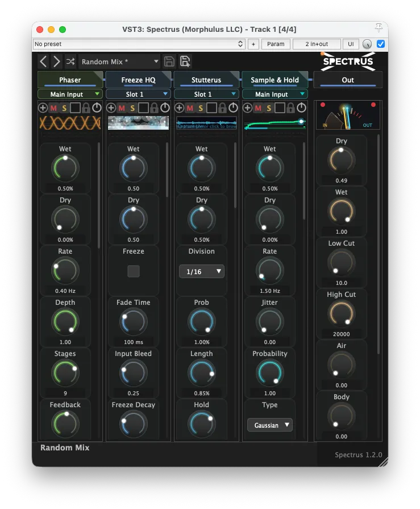Select the Freeze HQ module tab
420x509 pixels.
point(138,80)
